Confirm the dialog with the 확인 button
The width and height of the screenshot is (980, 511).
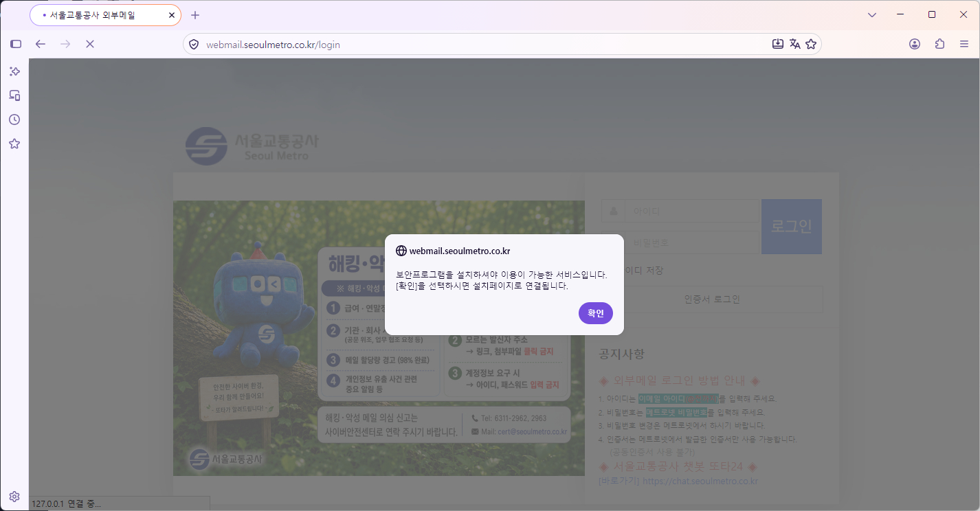pos(596,313)
